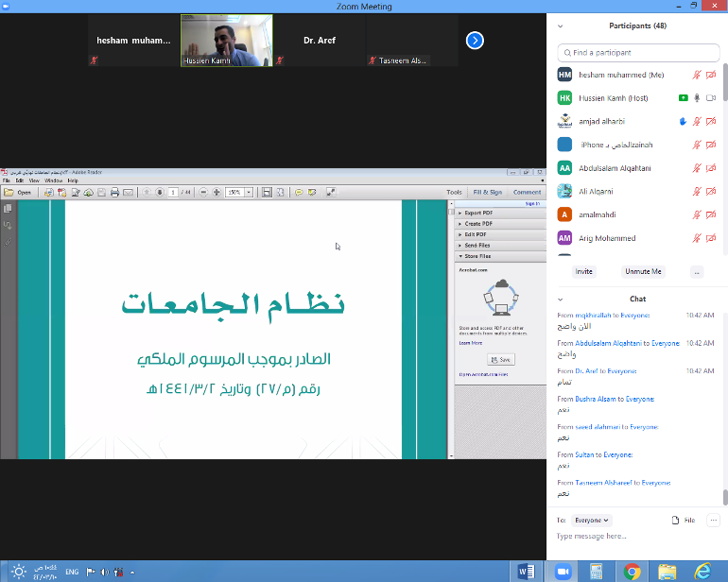The image size is (728, 582).
Task: Open the Everyone recipient dropdown in chat
Action: pyautogui.click(x=593, y=520)
